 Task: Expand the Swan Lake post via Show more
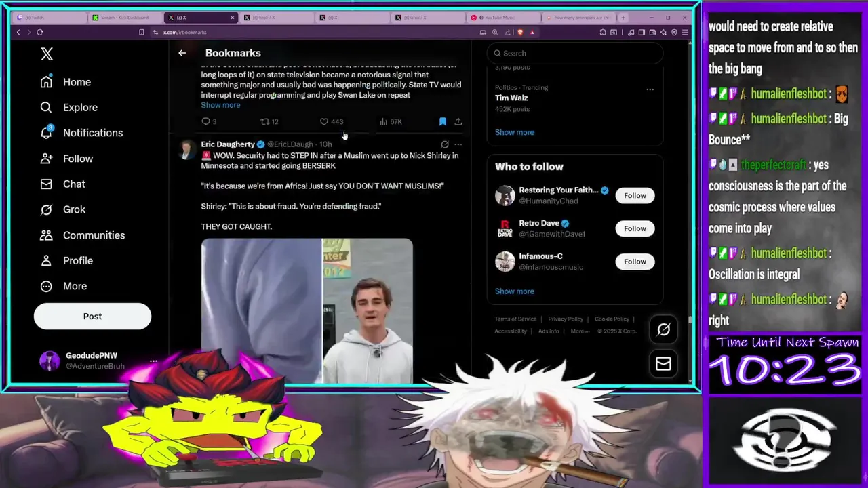coord(220,105)
